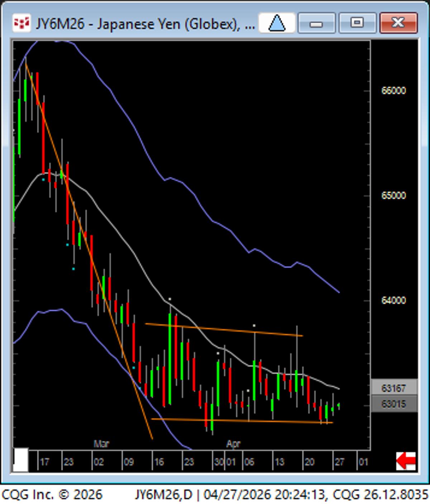Click the CQG Inc. © 2026 footer text
Viewport: 430px width, 504px height.
tap(52, 495)
